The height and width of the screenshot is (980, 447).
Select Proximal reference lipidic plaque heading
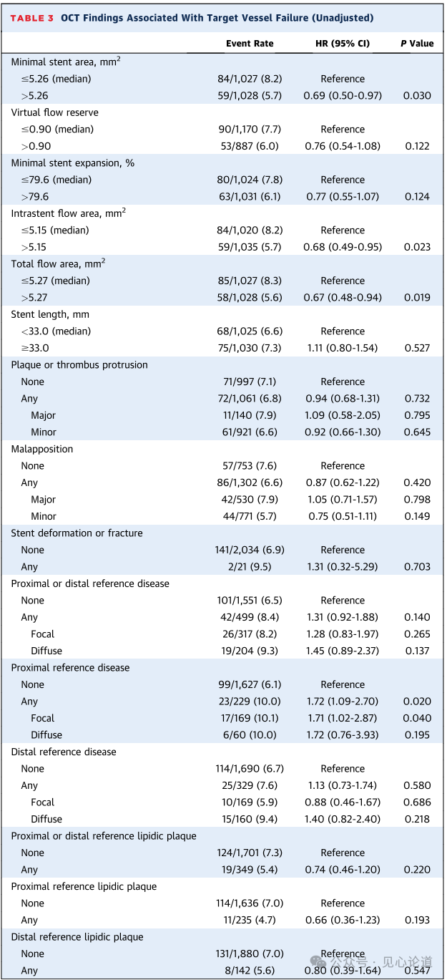(x=84, y=886)
